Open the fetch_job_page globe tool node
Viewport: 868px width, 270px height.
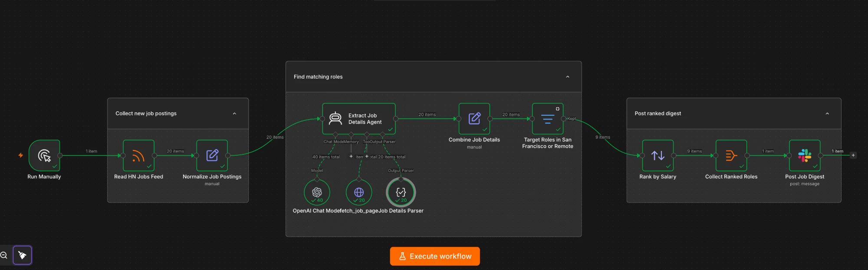click(x=359, y=192)
